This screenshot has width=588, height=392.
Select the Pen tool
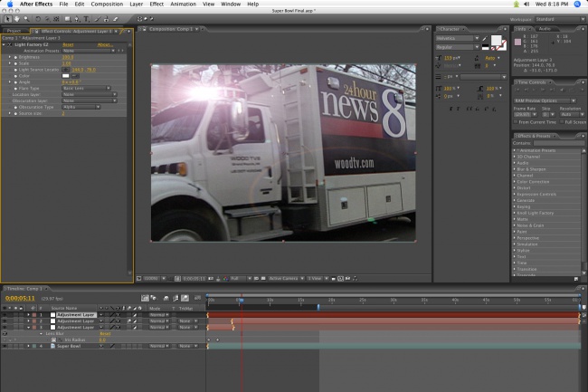click(77, 19)
